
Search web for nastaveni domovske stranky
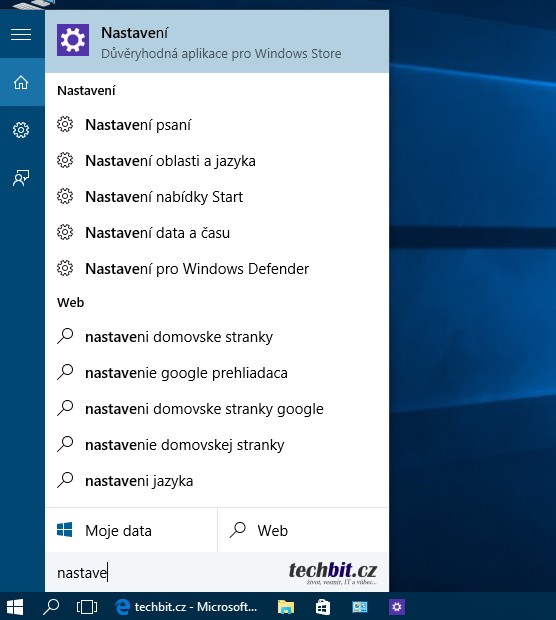tap(217, 337)
